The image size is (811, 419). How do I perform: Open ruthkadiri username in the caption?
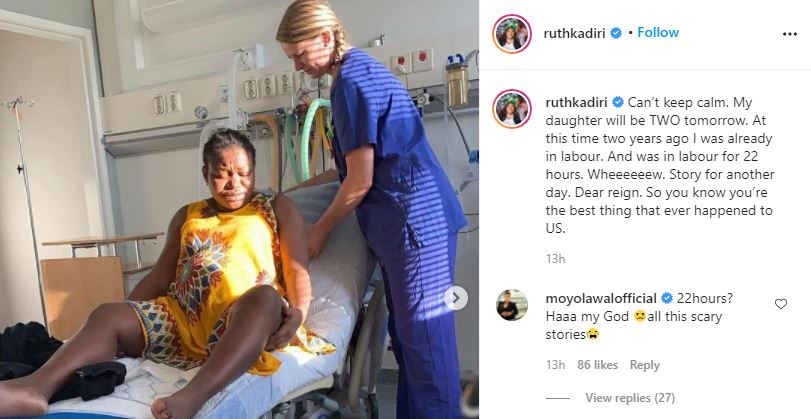point(577,102)
